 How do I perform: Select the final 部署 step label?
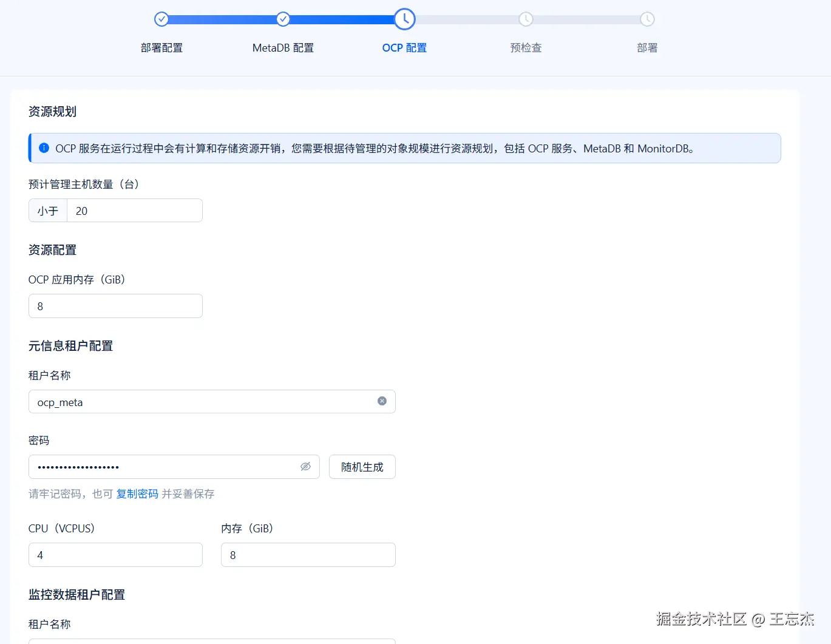647,48
